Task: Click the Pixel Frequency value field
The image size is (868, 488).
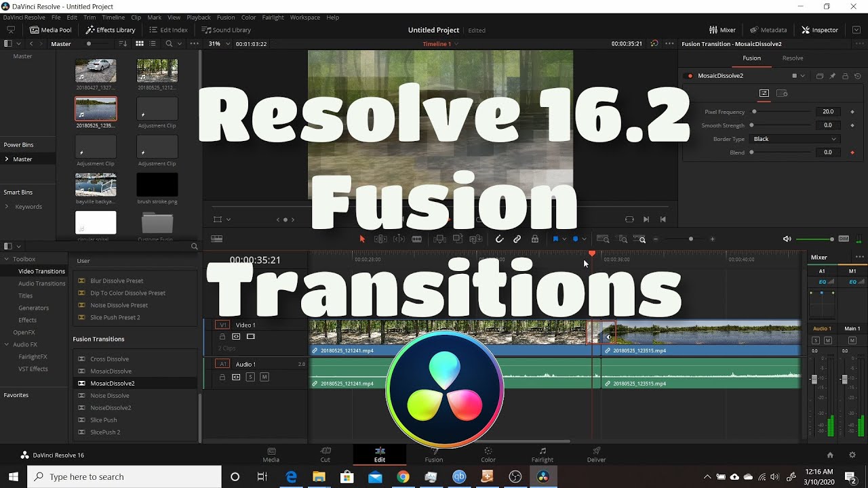Action: point(828,112)
